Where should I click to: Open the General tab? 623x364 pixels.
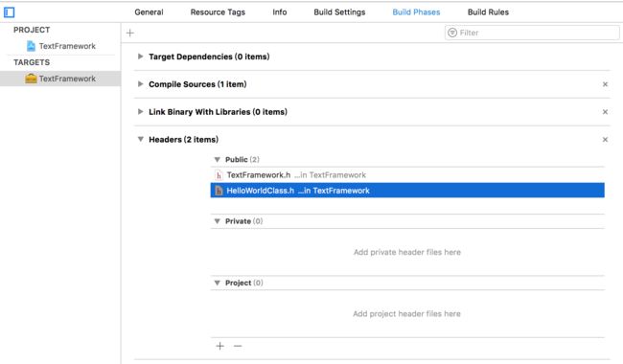click(x=149, y=12)
